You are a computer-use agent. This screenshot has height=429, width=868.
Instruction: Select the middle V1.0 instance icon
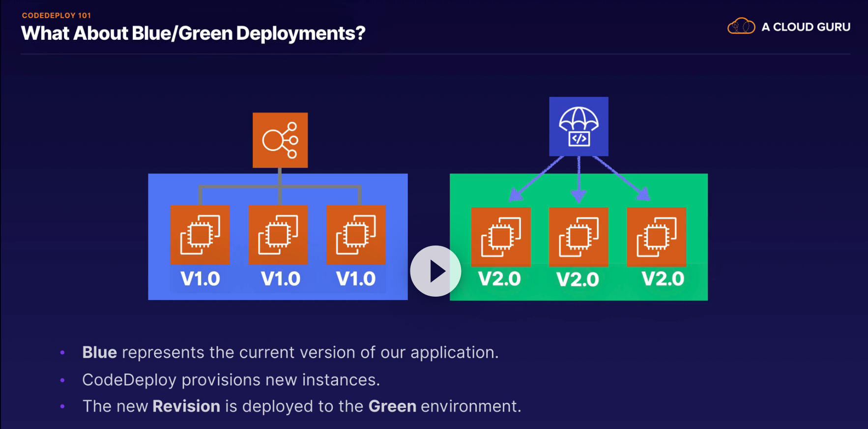278,235
